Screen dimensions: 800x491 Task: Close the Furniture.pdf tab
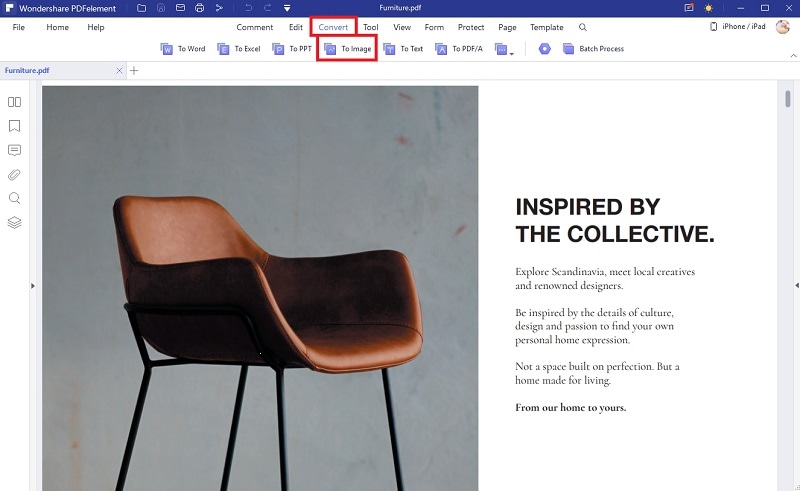point(119,70)
